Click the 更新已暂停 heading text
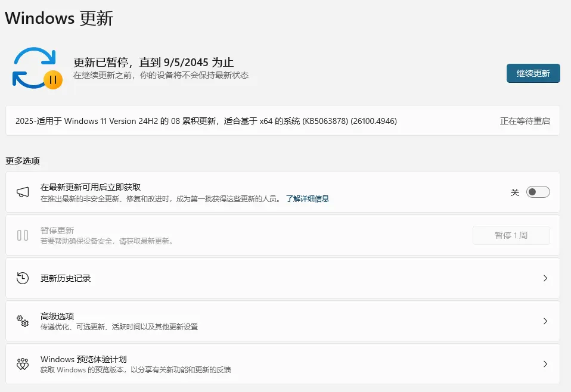571x392 pixels. 153,62
